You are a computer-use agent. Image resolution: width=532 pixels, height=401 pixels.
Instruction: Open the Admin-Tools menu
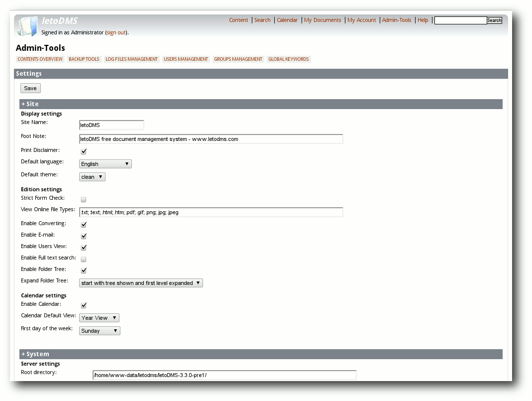(x=396, y=20)
